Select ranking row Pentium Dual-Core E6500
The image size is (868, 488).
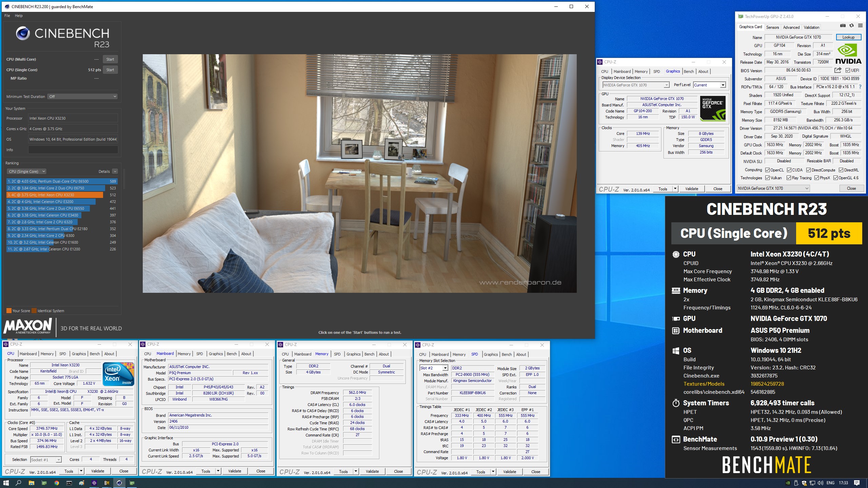(x=62, y=181)
